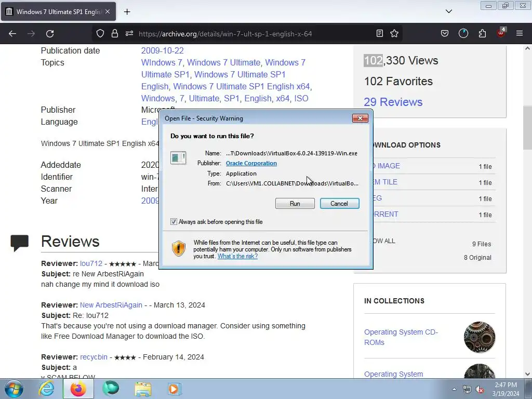
Task: Open reviewer New ArbestRiAgain profile link
Action: point(111,305)
